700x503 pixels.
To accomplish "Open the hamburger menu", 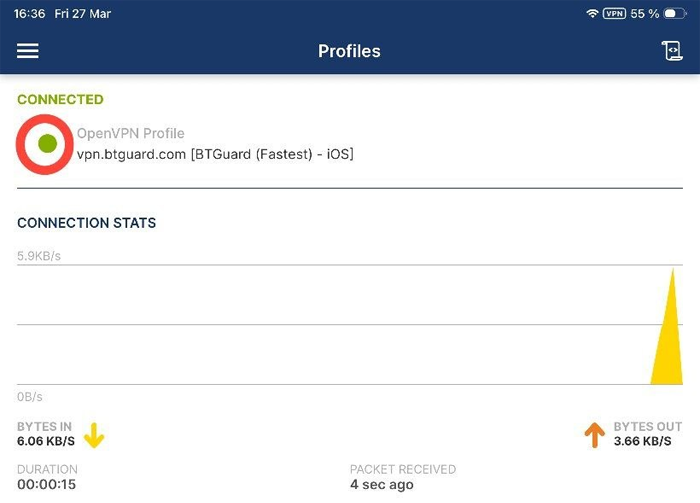I will [28, 51].
